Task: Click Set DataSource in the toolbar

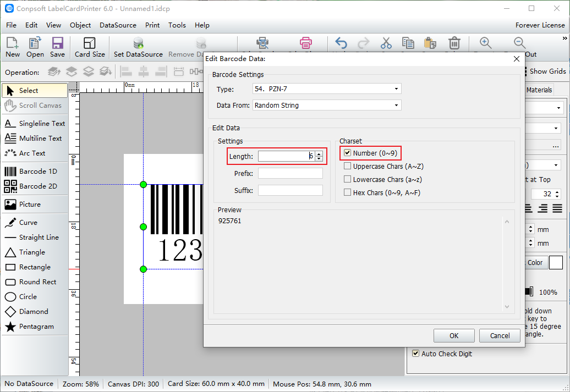Action: (138, 47)
